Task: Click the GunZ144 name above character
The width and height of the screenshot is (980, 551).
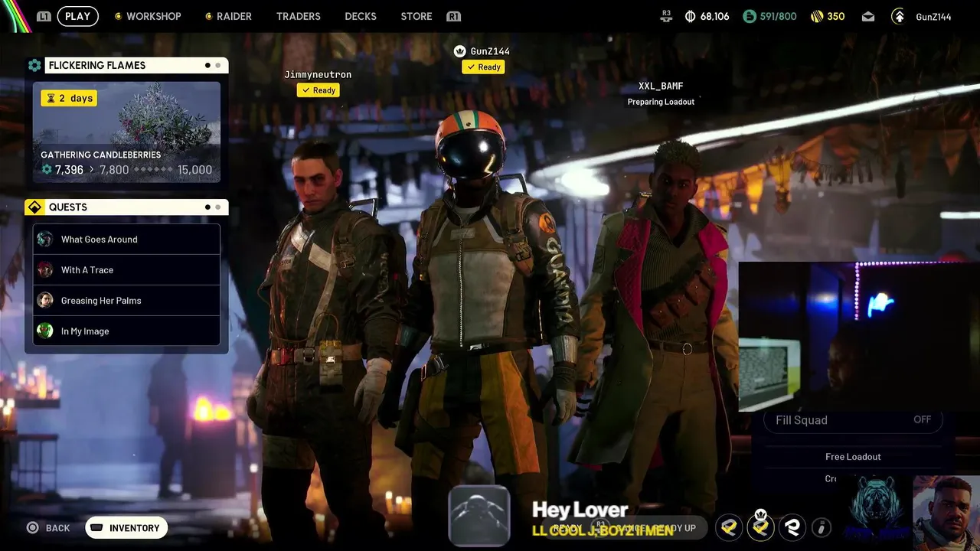Action: (490, 51)
